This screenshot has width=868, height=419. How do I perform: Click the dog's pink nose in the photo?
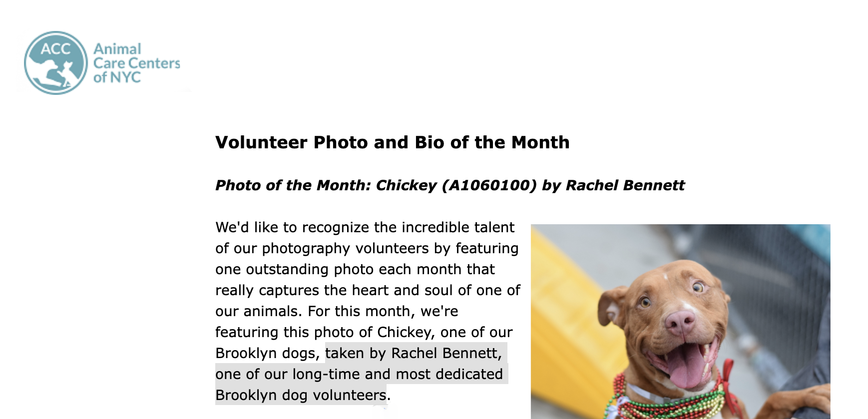[x=680, y=322]
